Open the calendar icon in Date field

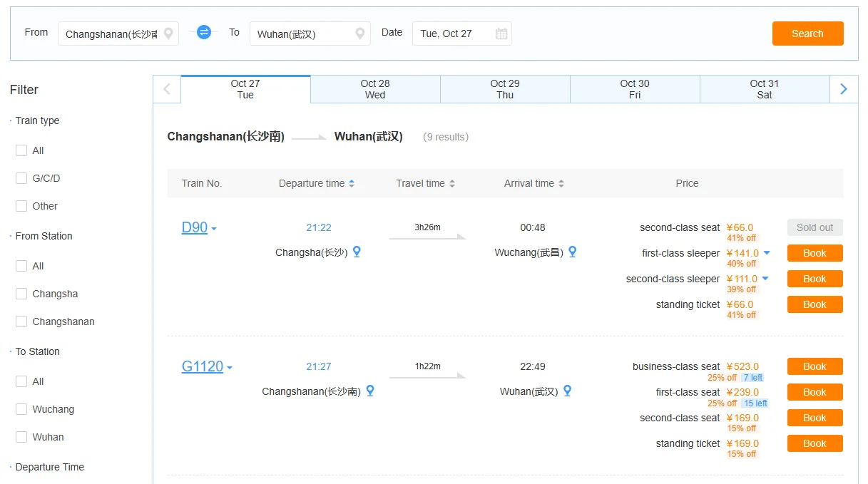pos(501,34)
